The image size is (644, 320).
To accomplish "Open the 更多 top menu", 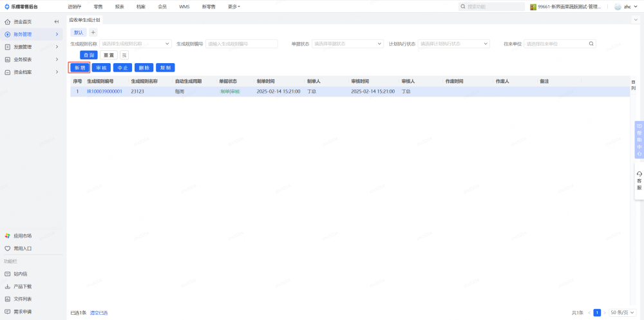I will (x=234, y=6).
